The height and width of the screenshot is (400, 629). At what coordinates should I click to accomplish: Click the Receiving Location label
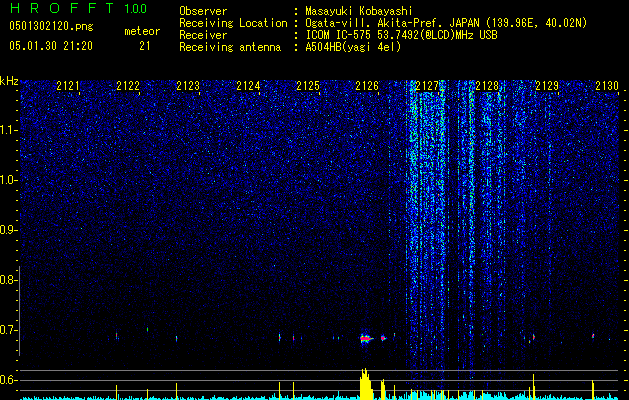point(233,23)
